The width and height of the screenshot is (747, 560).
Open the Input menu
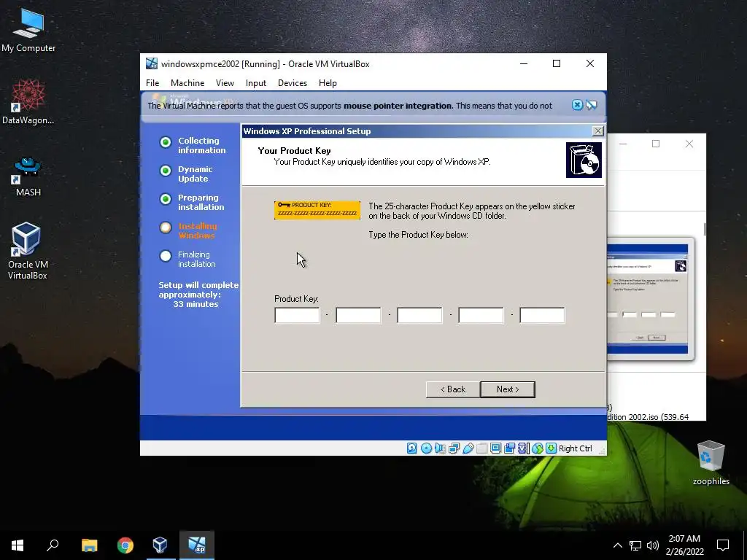[x=256, y=83]
